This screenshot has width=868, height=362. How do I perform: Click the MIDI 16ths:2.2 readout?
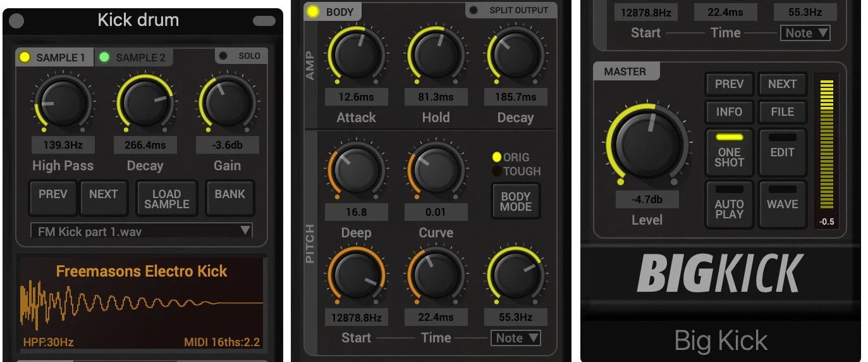click(222, 342)
